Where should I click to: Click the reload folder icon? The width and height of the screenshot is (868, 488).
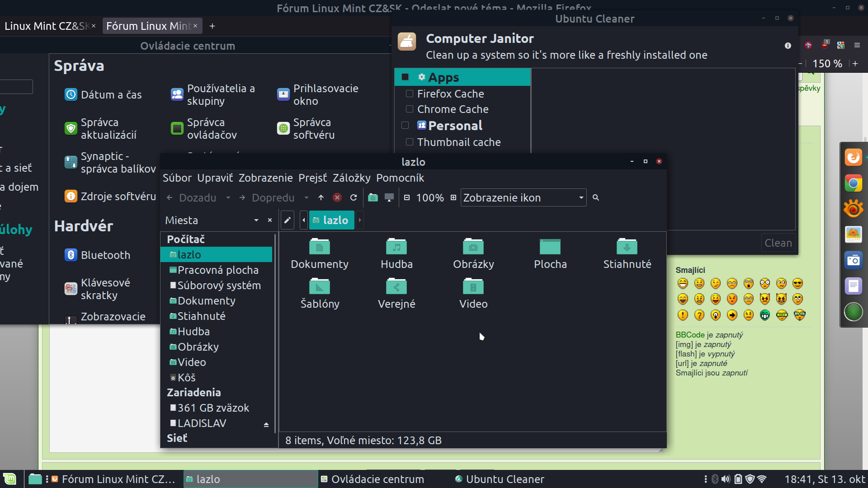354,197
